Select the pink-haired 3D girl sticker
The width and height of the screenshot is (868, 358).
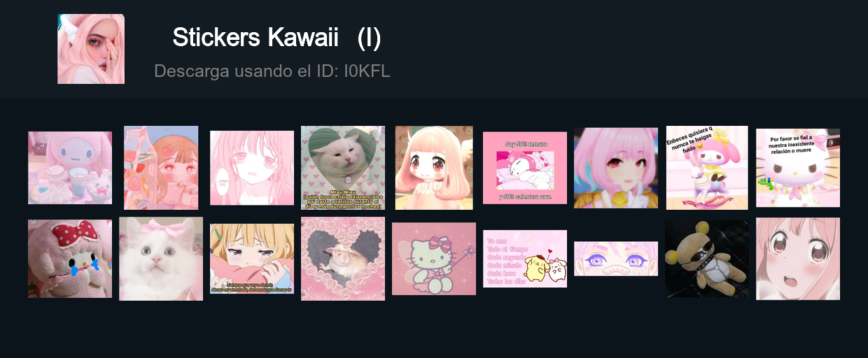coord(616,168)
